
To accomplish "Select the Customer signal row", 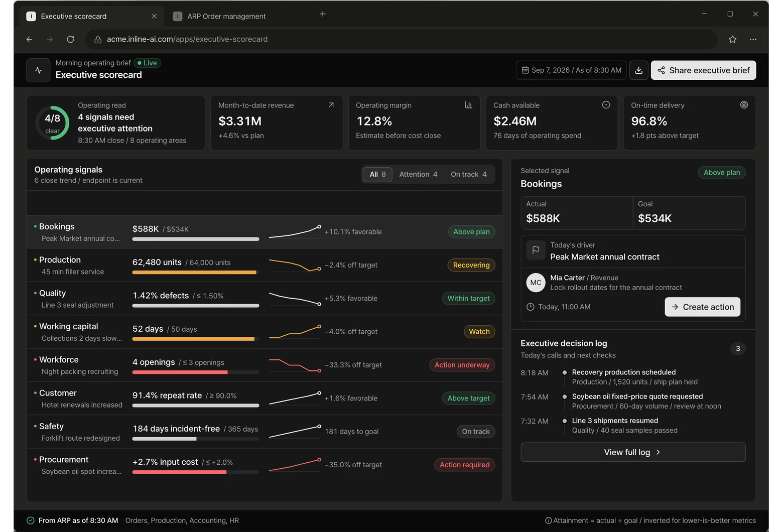I will 265,398.
